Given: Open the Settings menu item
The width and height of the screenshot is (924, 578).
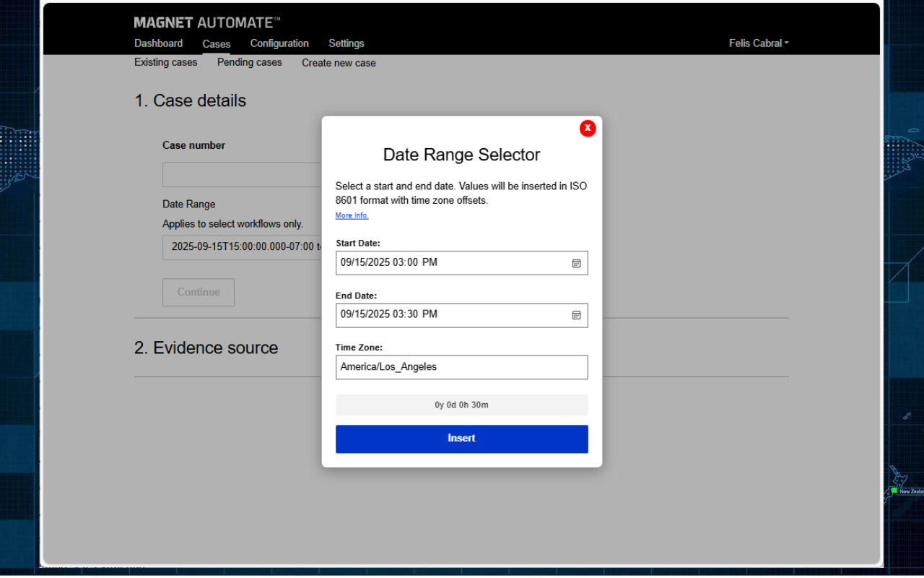Looking at the screenshot, I should click(346, 43).
